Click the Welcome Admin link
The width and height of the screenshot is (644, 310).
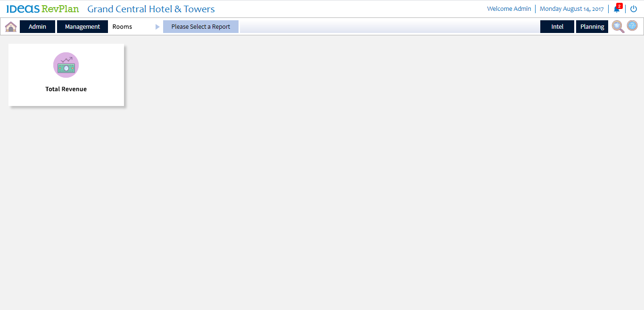click(x=509, y=9)
